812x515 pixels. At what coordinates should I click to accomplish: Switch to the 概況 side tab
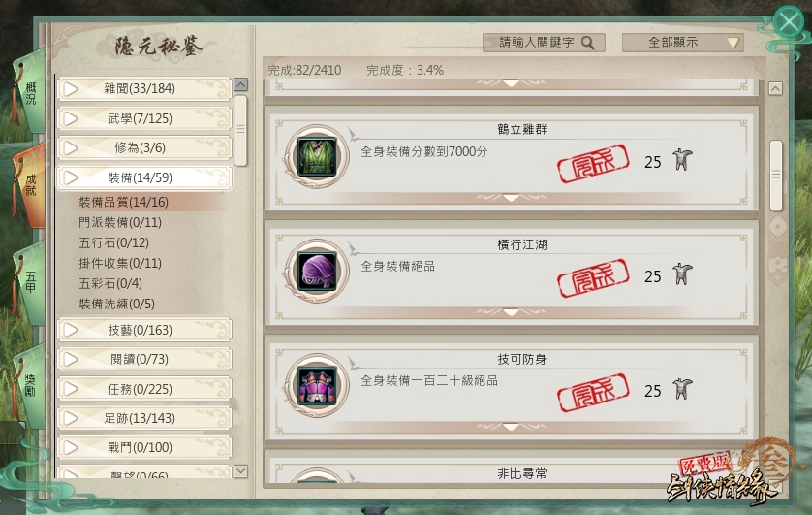(x=30, y=93)
